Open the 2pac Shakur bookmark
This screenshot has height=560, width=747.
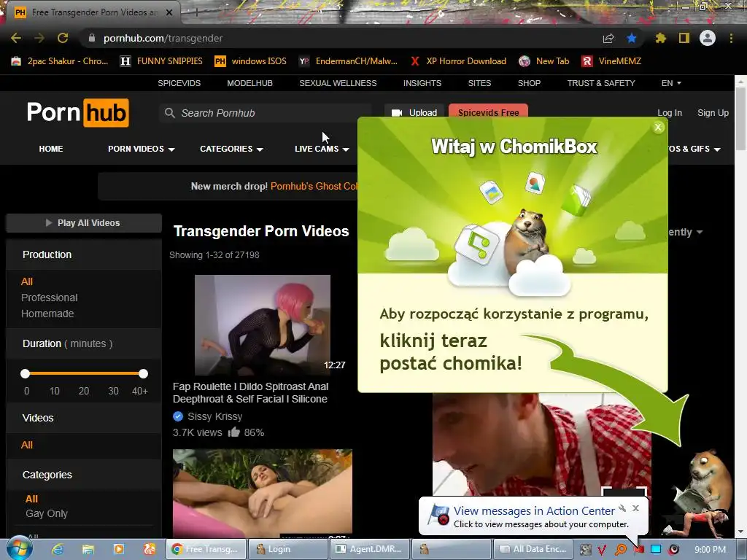tap(60, 61)
